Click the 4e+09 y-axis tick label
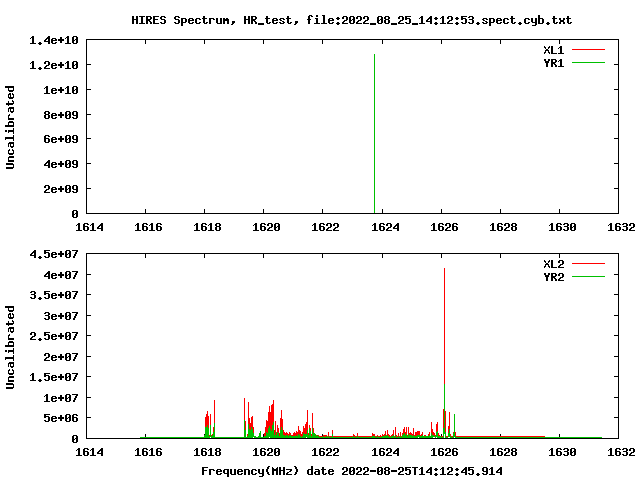This screenshot has width=640, height=480. click(60, 164)
